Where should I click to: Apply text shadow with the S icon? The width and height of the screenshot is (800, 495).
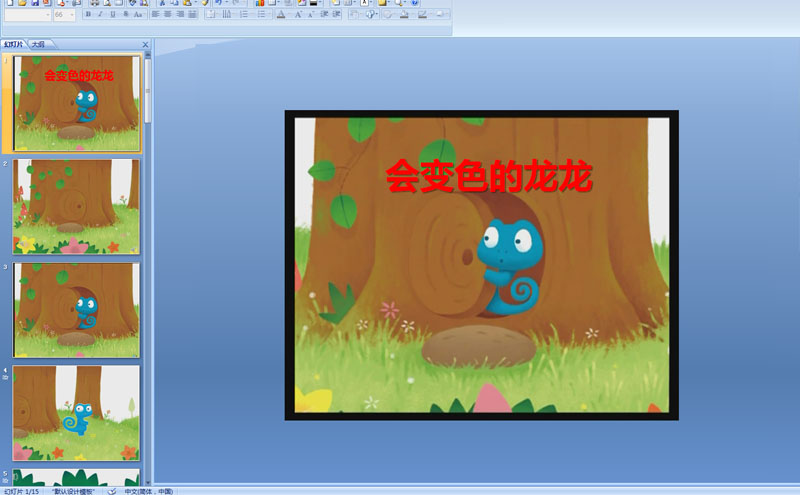(x=124, y=15)
